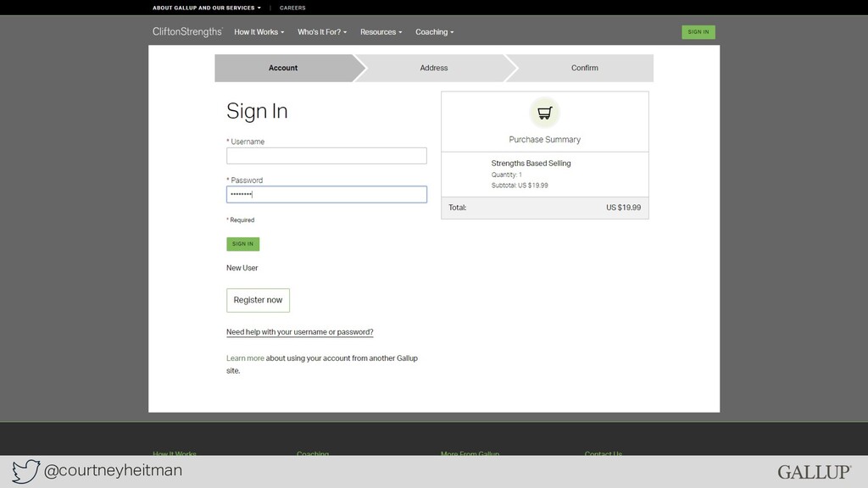Click the Subtotal: US $19.99 text

click(520, 186)
